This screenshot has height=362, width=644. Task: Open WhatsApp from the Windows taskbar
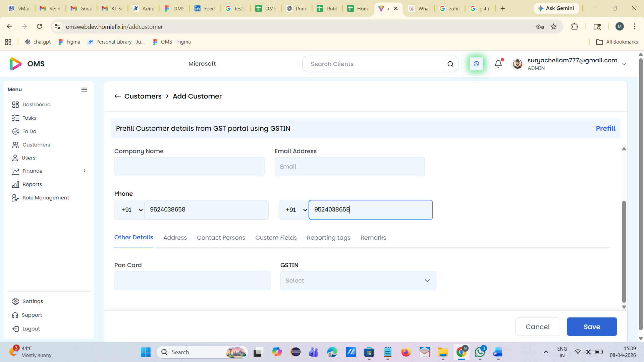(x=480, y=352)
